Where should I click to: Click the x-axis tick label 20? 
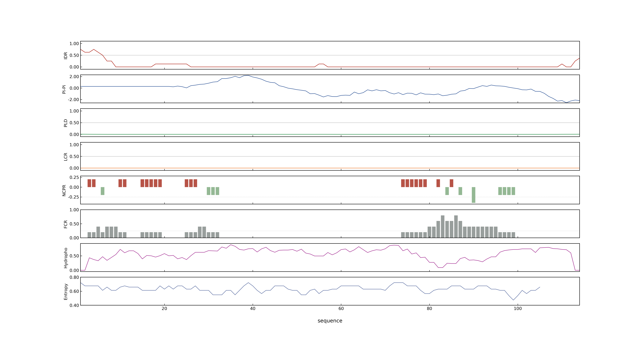(x=164, y=308)
